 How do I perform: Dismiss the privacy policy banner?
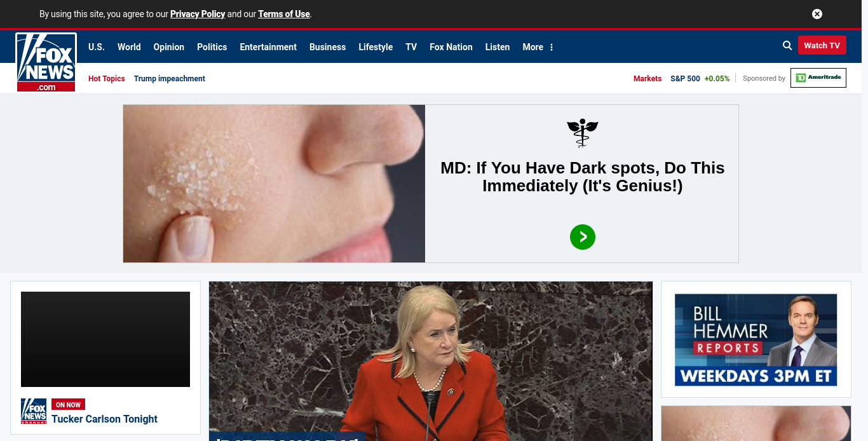tap(817, 14)
